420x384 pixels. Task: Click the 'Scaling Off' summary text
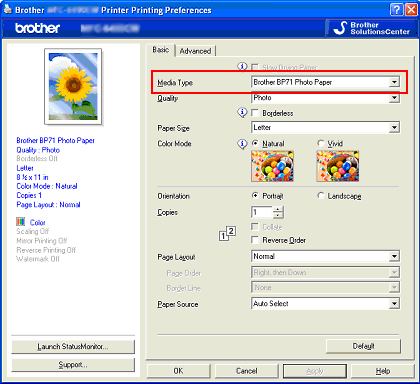coord(33,231)
